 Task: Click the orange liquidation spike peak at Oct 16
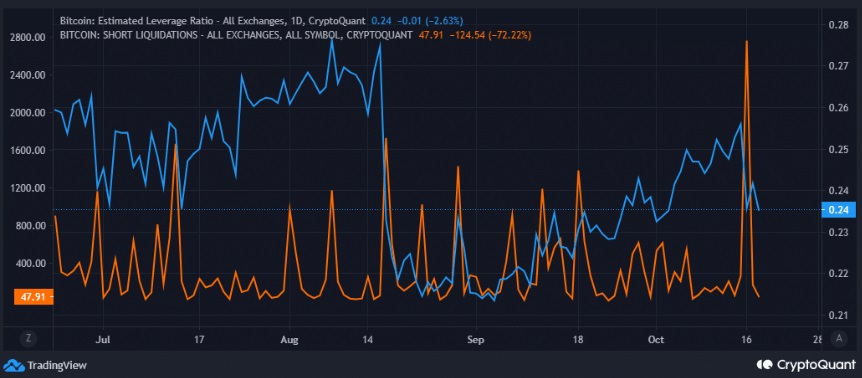point(747,41)
